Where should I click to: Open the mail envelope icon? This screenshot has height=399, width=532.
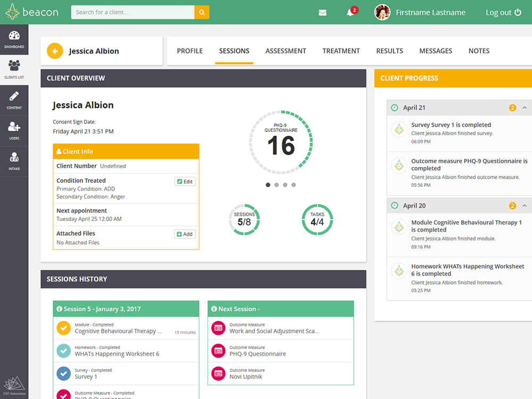[x=323, y=13]
